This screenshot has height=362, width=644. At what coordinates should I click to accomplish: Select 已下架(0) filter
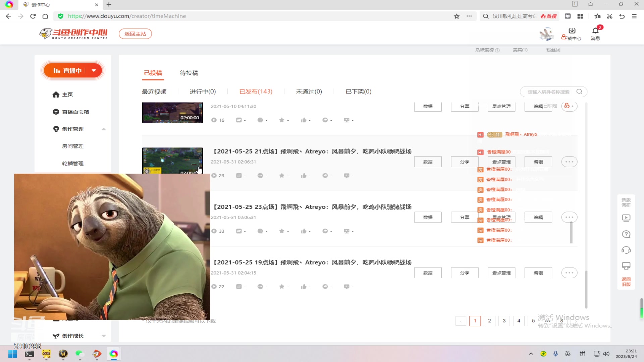tap(358, 92)
